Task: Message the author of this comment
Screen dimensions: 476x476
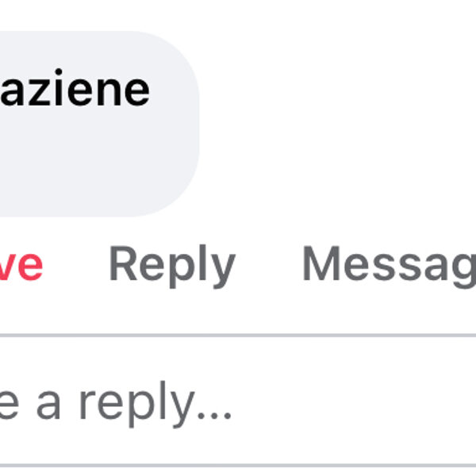Action: (389, 265)
